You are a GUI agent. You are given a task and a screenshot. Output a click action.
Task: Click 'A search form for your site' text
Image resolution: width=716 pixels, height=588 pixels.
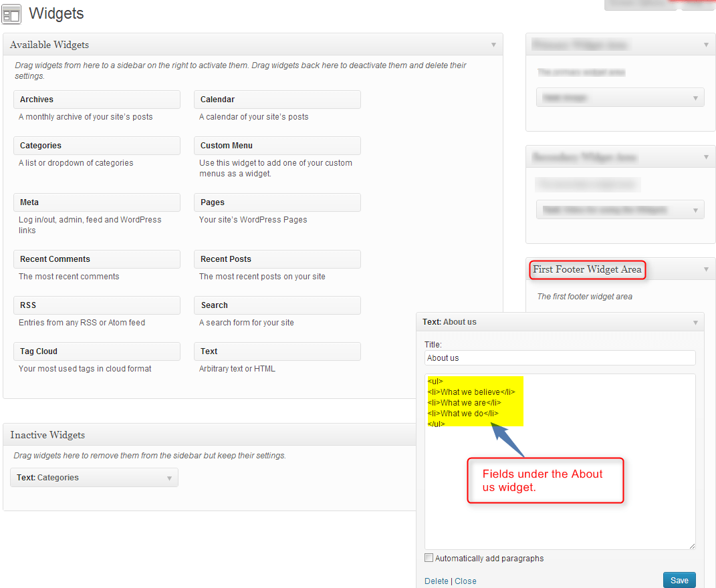point(247,323)
